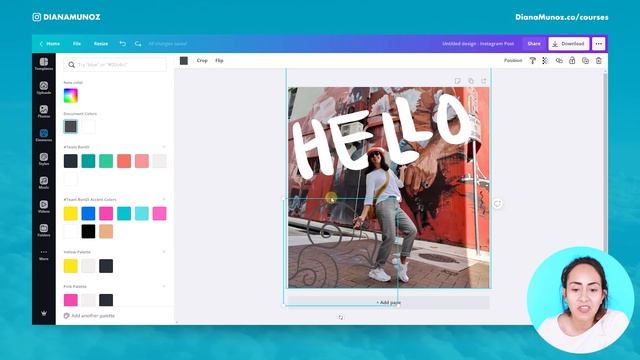Viewport: 640px width, 360px height.
Task: Open the Elements sidebar panel
Action: point(44,135)
